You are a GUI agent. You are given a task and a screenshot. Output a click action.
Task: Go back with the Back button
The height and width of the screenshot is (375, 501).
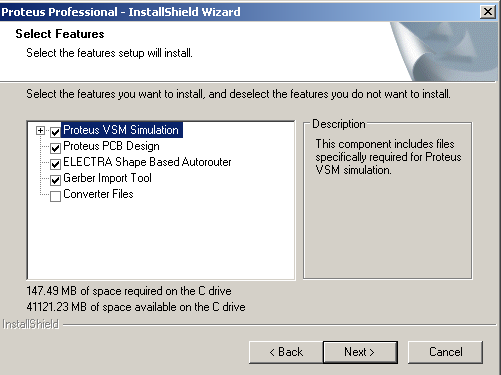point(286,352)
